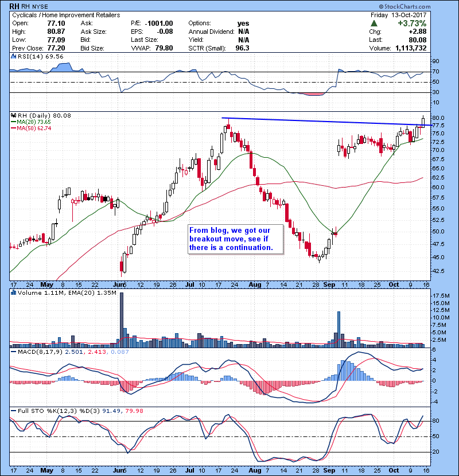Click the %K value 91.49
This screenshot has height=476, width=459.
click(111, 411)
